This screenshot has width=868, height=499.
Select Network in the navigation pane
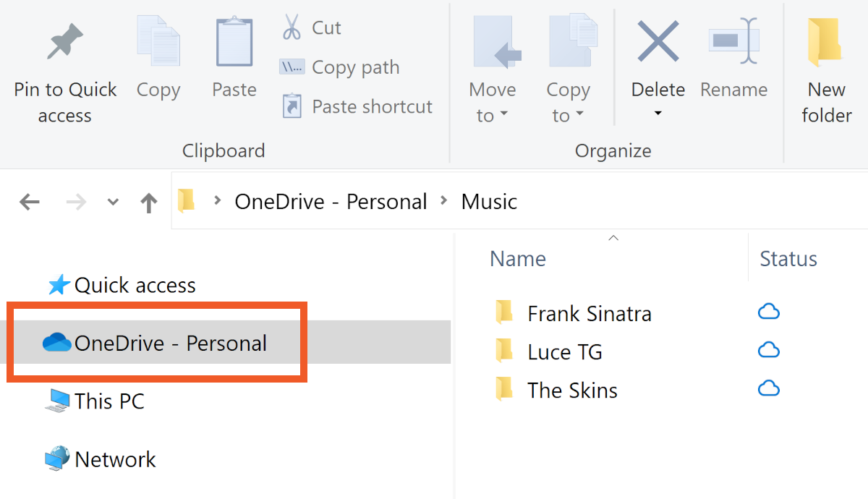click(115, 459)
